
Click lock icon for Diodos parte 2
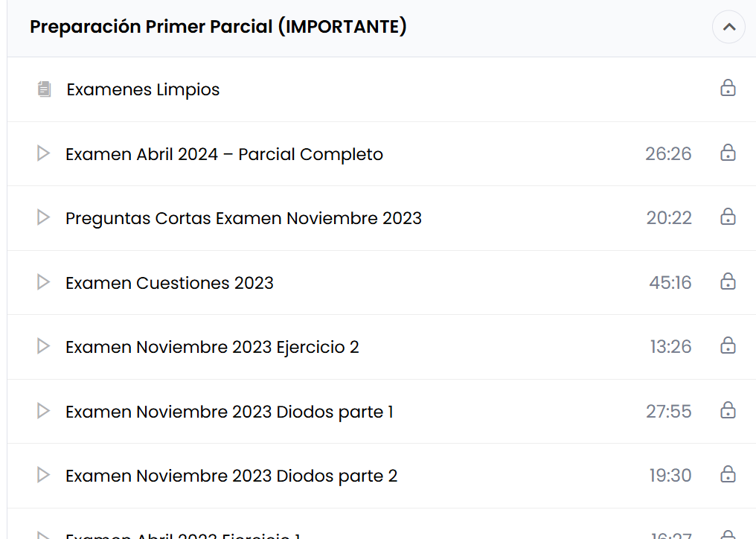click(728, 475)
